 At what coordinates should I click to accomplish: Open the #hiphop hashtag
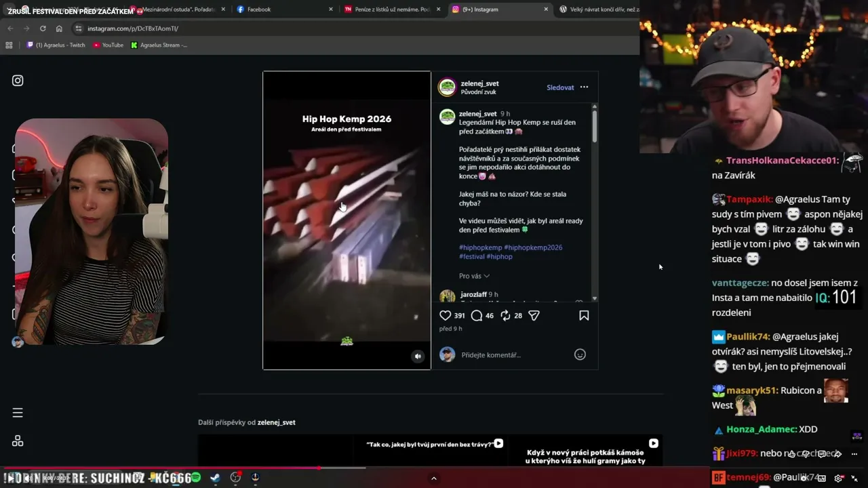point(499,257)
